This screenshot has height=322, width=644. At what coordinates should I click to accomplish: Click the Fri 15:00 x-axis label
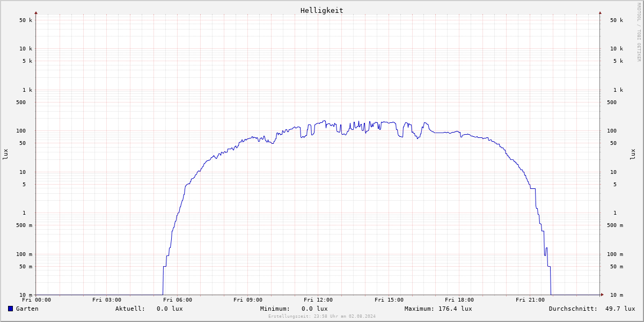(389, 300)
